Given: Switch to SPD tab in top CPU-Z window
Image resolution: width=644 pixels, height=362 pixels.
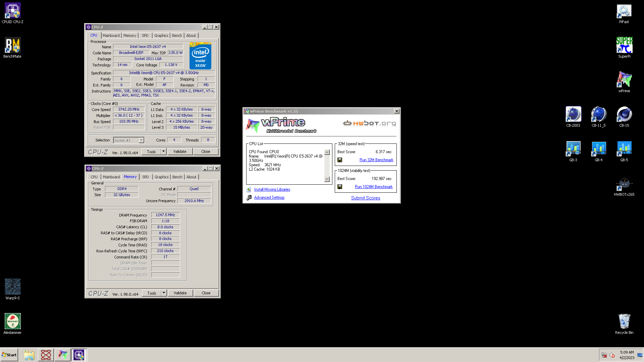Looking at the screenshot, I should tap(145, 36).
